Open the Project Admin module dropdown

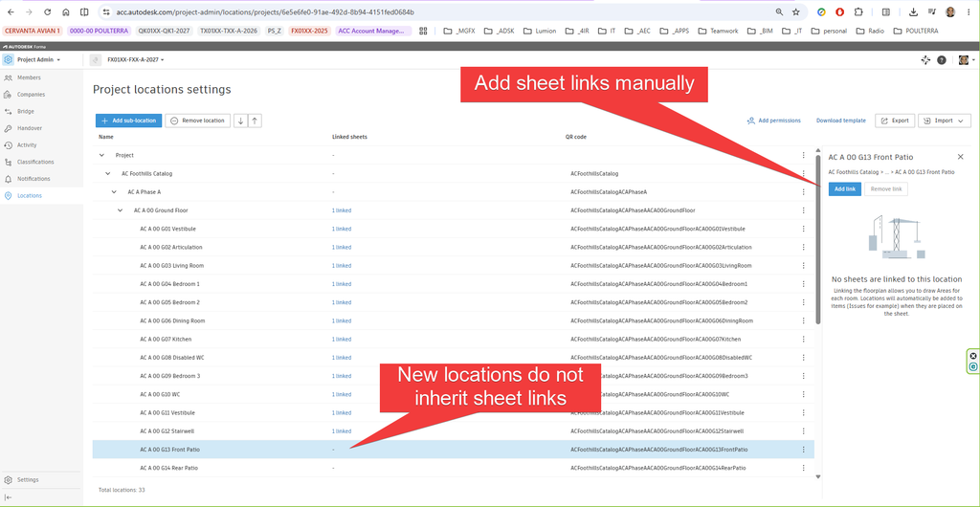tap(38, 60)
